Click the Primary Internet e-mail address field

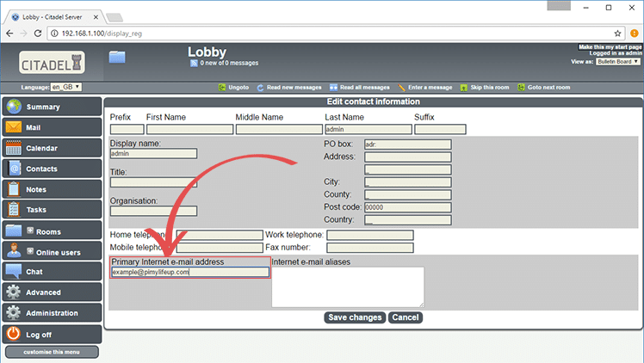pos(189,272)
